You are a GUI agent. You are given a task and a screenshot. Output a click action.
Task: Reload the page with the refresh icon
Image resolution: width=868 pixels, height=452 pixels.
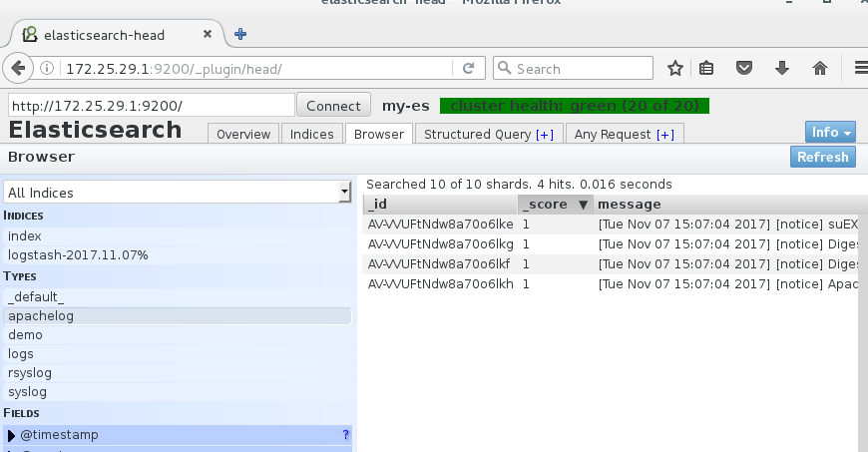[x=468, y=68]
